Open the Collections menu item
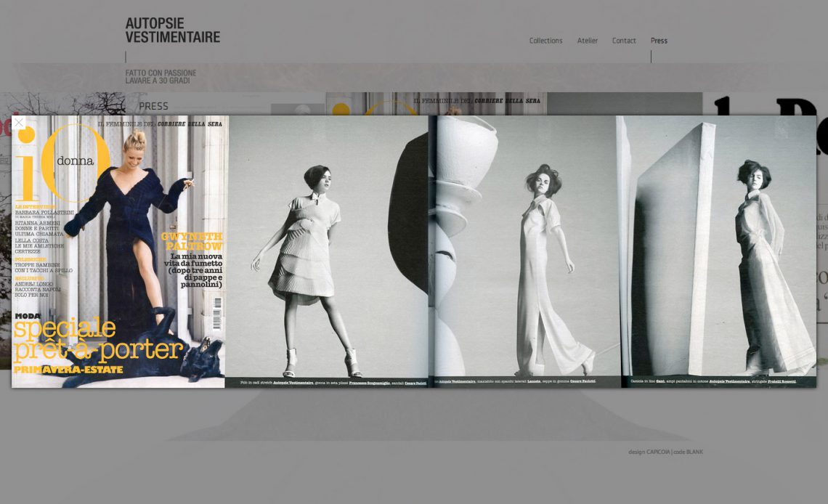Image resolution: width=828 pixels, height=504 pixels. click(x=545, y=41)
